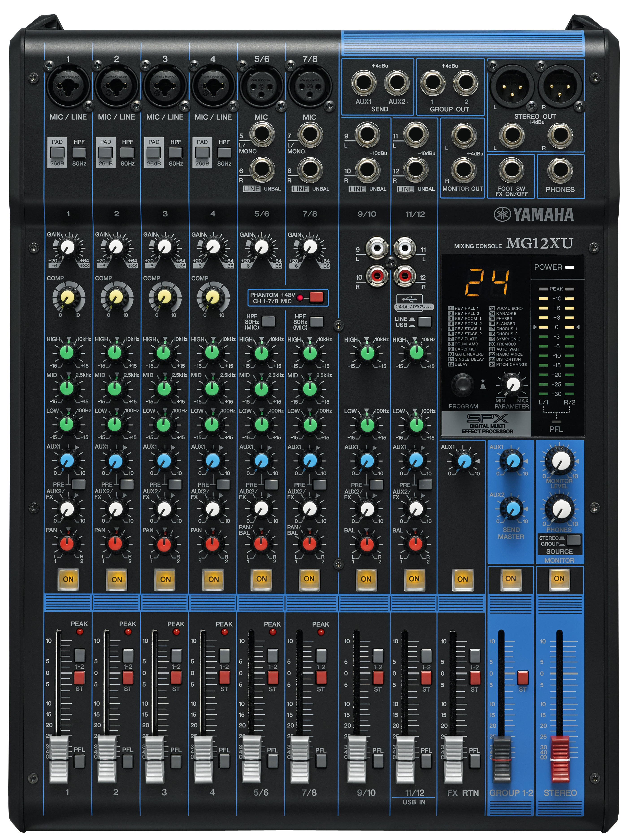Click the FX RTN AUX1 knob
626x840 pixels.
464,461
